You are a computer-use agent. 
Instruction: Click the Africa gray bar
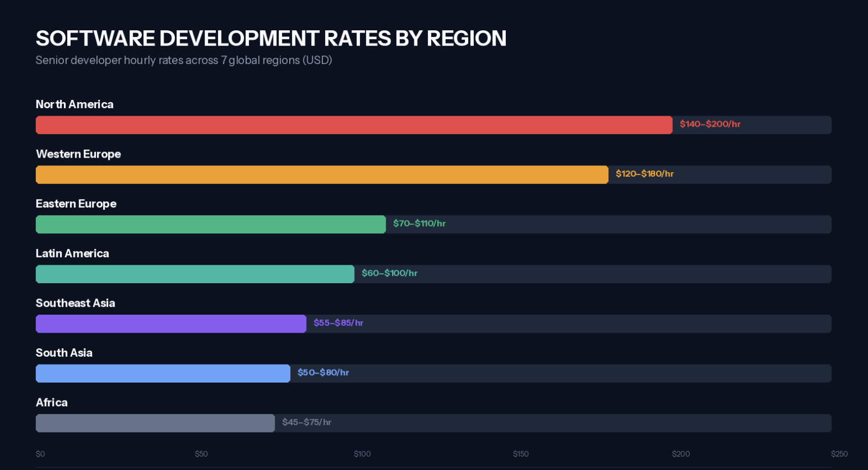tap(155, 423)
